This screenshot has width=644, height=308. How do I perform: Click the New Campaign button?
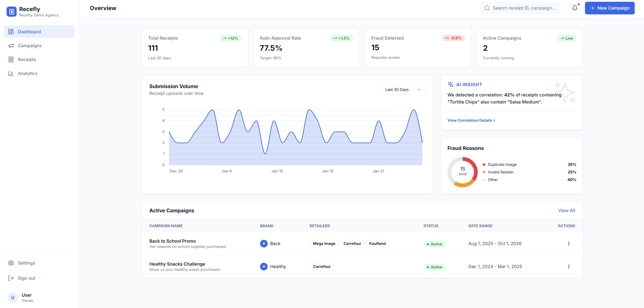[609, 8]
